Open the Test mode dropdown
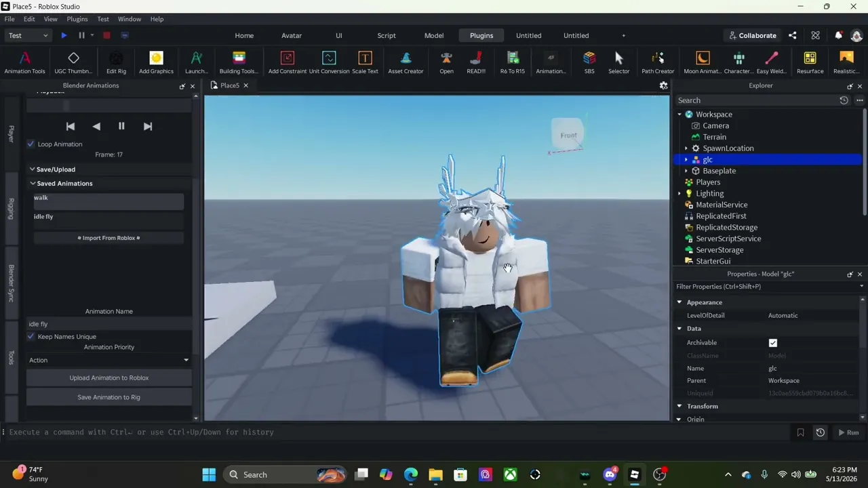868x488 pixels. coord(28,35)
